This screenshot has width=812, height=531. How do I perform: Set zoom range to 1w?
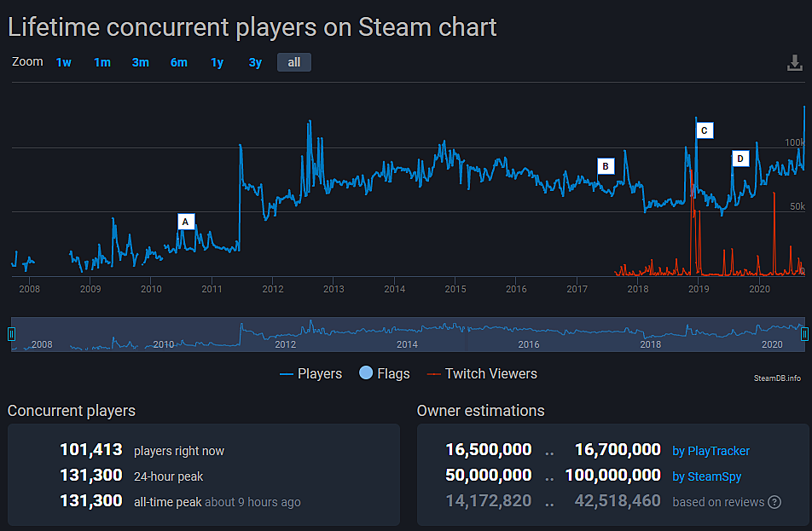click(64, 62)
